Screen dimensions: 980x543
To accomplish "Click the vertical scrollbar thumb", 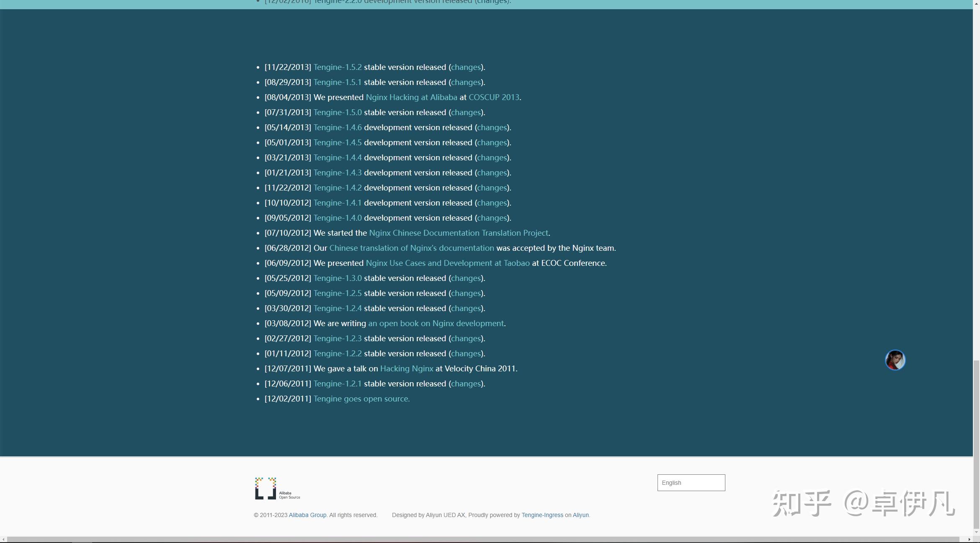I will (976, 444).
